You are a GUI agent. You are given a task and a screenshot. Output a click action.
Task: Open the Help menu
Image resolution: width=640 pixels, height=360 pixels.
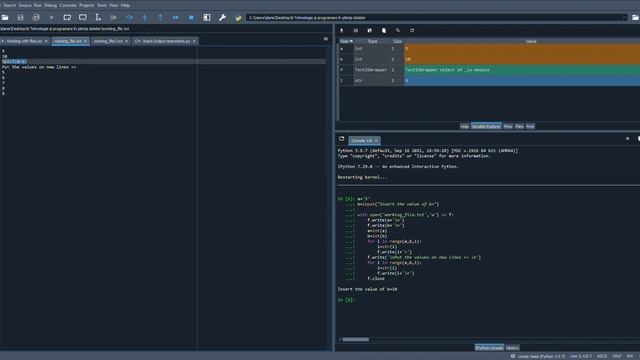coord(125,5)
